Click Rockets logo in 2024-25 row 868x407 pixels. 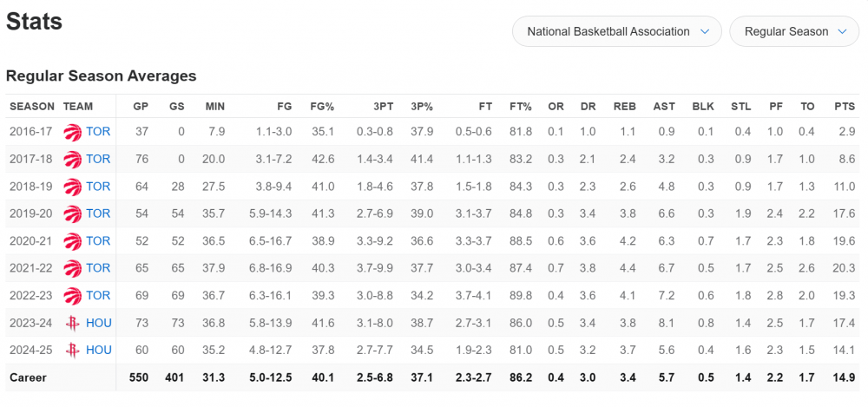pyautogui.click(x=73, y=351)
